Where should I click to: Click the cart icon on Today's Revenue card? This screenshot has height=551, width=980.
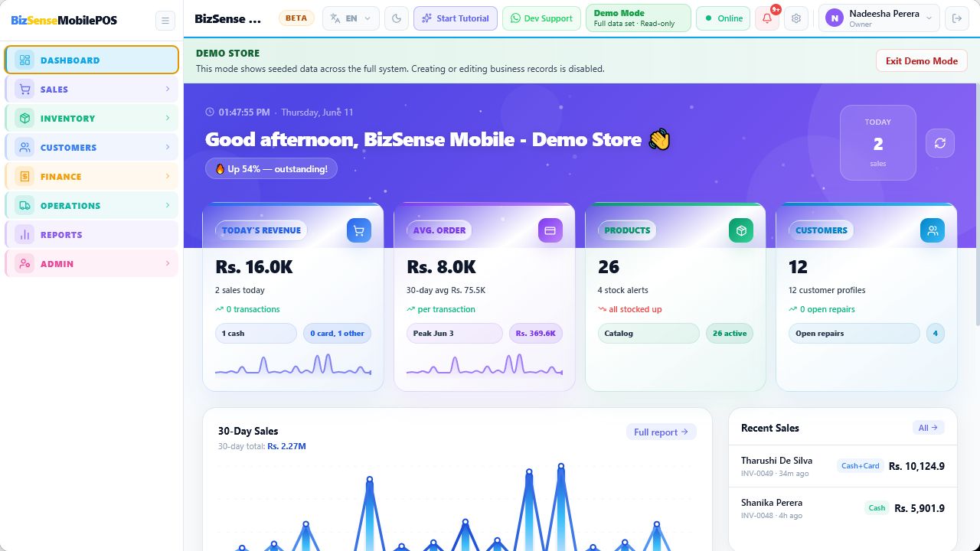359,230
